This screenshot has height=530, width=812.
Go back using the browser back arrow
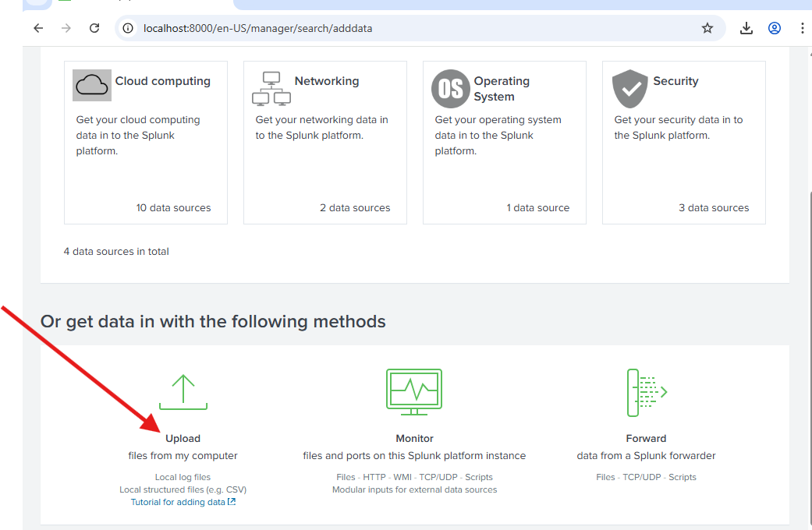[x=38, y=28]
